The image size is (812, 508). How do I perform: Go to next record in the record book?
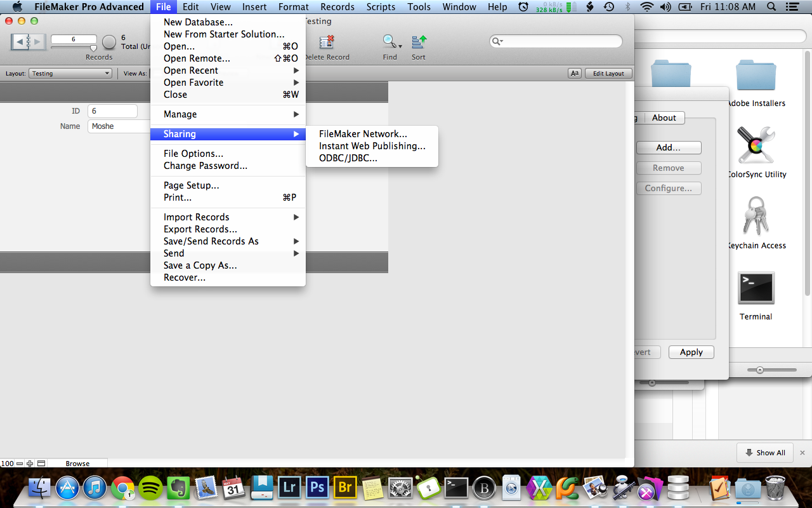[36, 42]
